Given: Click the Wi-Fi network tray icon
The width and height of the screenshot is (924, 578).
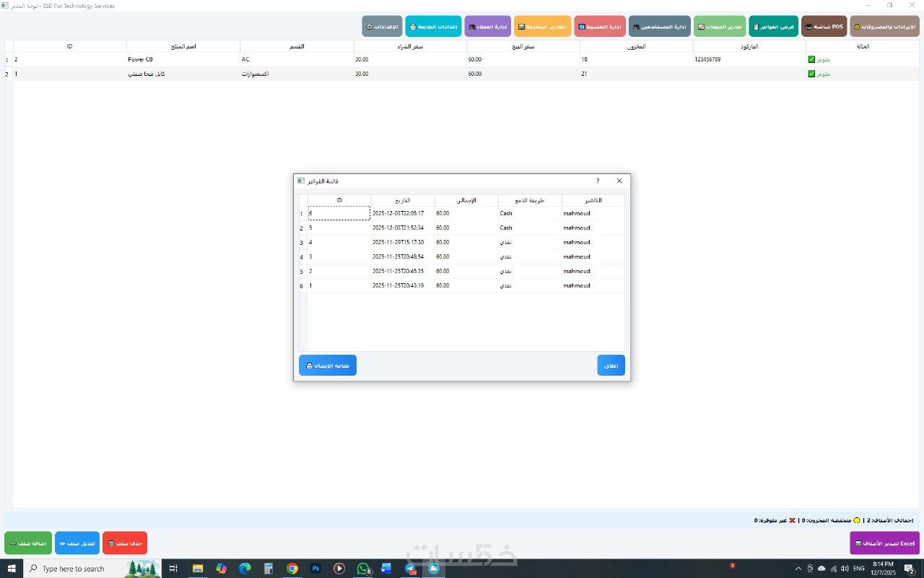Looking at the screenshot, I should tap(833, 569).
